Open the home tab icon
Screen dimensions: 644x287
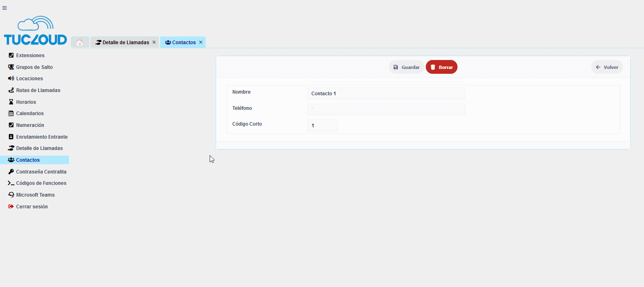coord(80,43)
